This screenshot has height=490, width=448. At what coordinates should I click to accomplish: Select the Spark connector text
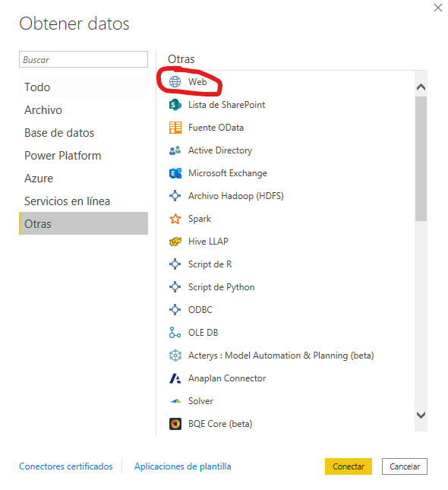(x=199, y=219)
